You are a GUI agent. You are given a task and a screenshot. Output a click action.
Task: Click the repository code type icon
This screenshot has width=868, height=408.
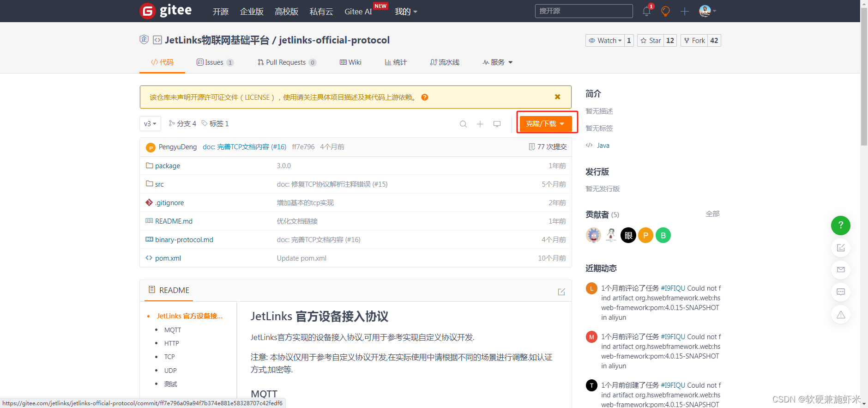(157, 40)
